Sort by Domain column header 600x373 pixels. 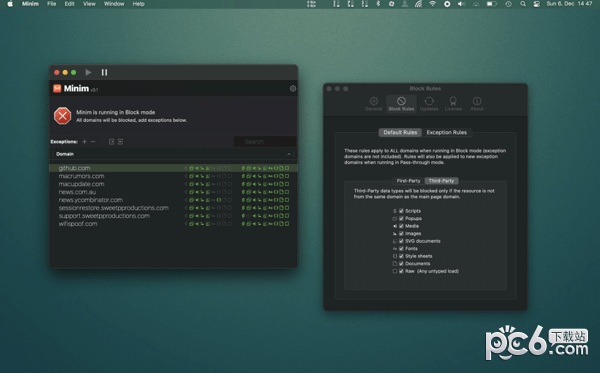click(65, 154)
